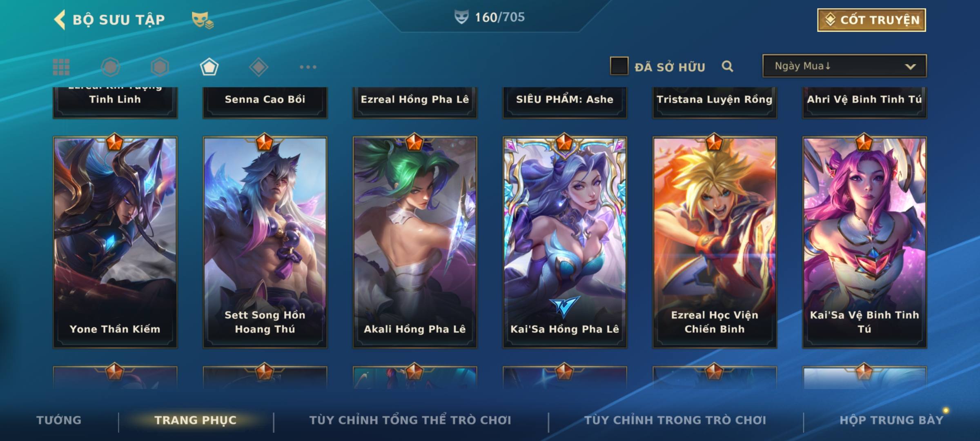980x441 pixels.
Task: Select the diamond rarity filter icon
Action: coord(258,67)
